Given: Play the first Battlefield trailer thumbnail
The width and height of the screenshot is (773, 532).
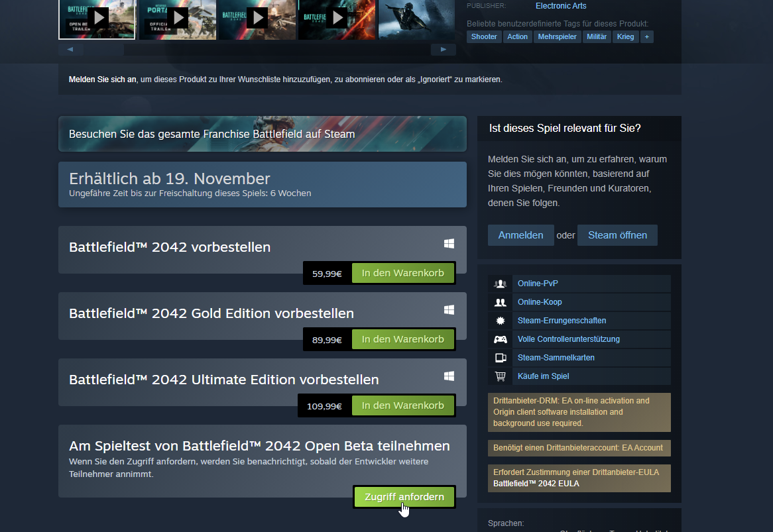Looking at the screenshot, I should coord(97,18).
